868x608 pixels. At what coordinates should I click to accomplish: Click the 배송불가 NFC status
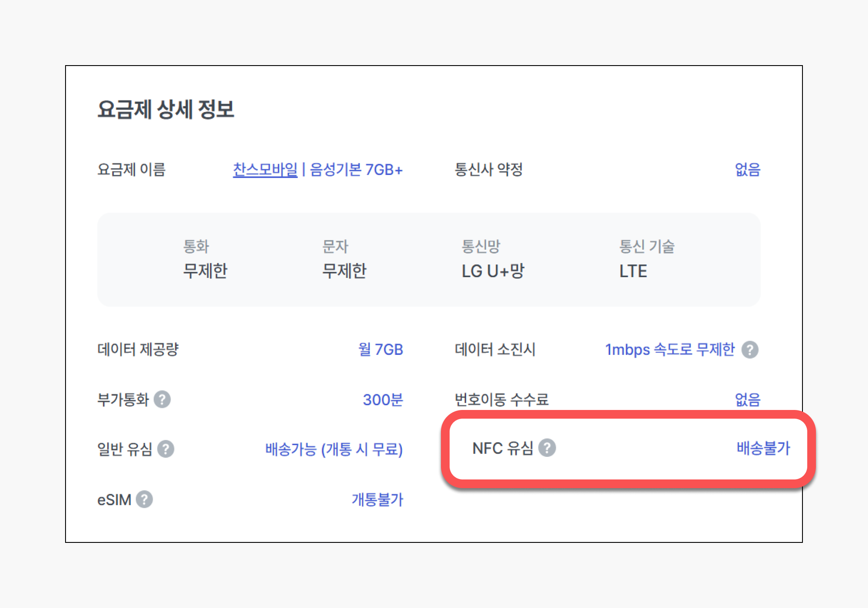pos(763,448)
